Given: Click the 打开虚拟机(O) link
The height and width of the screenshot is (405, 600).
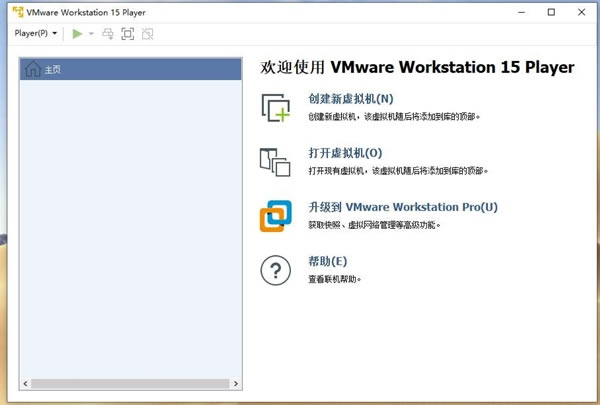Looking at the screenshot, I should coord(346,153).
